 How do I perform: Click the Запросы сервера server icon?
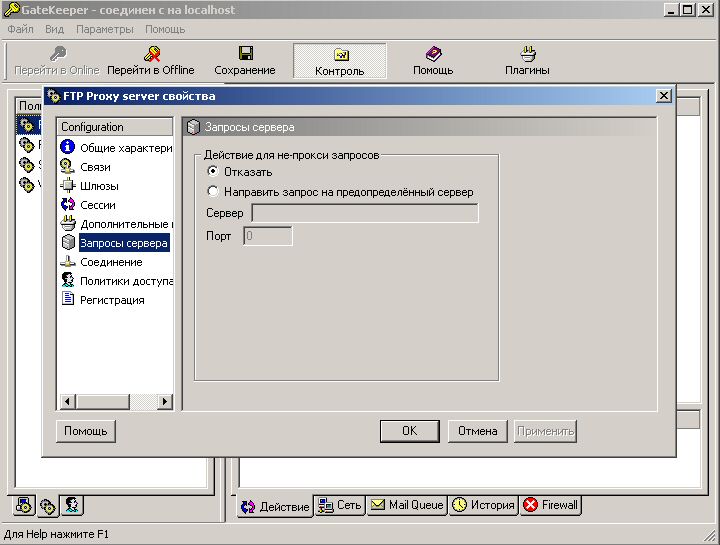(x=68, y=242)
